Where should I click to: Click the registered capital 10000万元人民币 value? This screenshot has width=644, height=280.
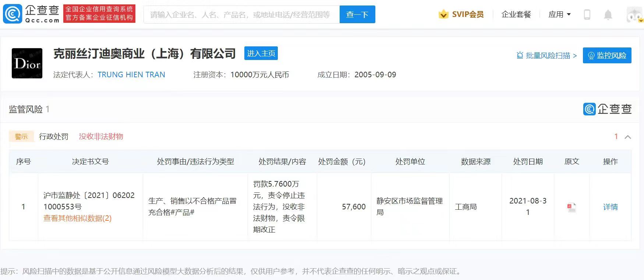point(259,75)
